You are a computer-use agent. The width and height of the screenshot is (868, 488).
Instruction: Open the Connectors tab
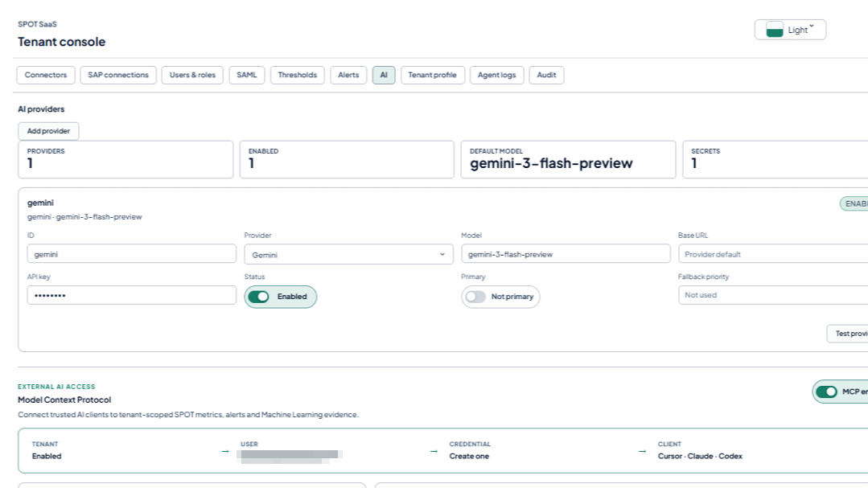pos(45,75)
